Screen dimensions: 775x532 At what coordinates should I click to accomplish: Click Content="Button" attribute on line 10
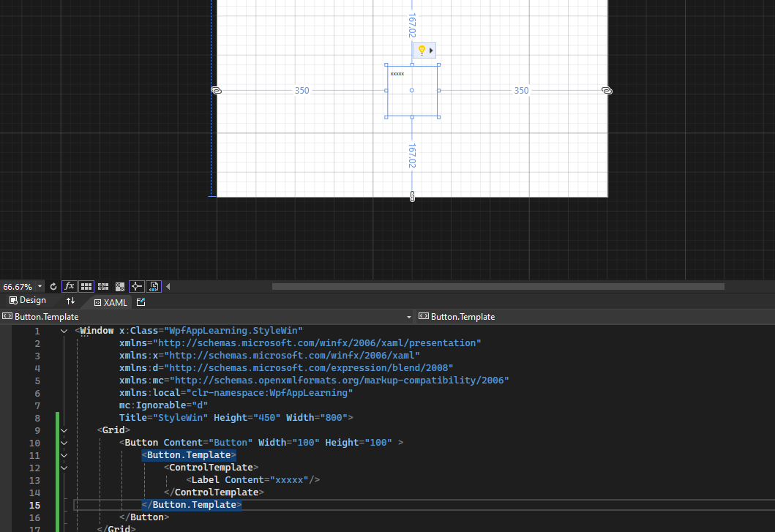click(208, 442)
